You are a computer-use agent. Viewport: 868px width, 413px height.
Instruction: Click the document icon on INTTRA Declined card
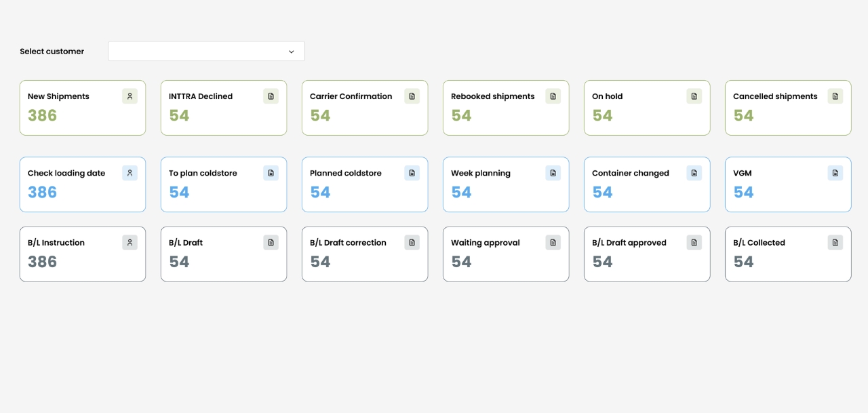point(271,96)
